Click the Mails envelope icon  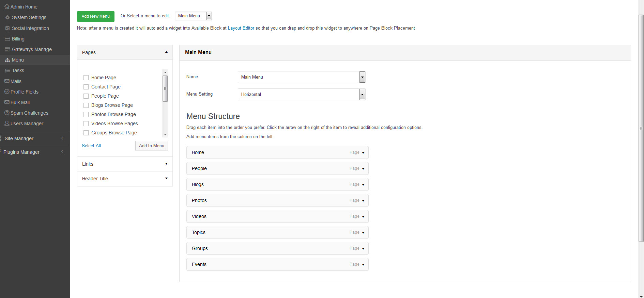[7, 81]
